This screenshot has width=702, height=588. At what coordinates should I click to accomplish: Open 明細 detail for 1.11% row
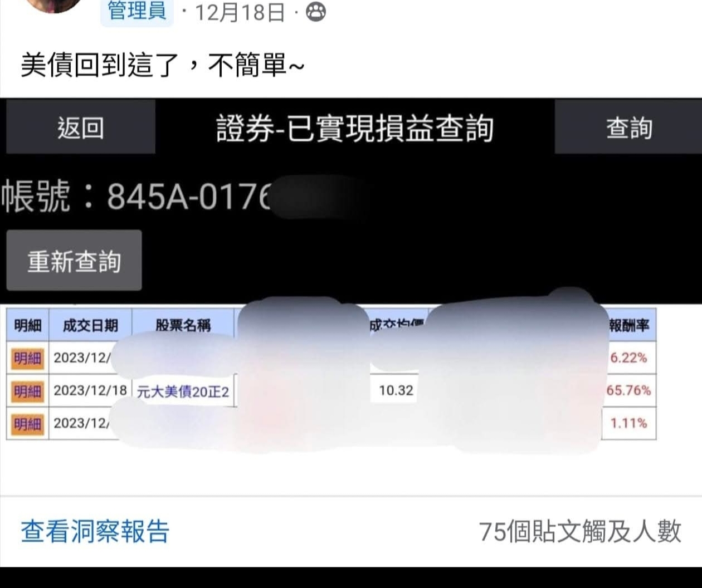coord(27,424)
